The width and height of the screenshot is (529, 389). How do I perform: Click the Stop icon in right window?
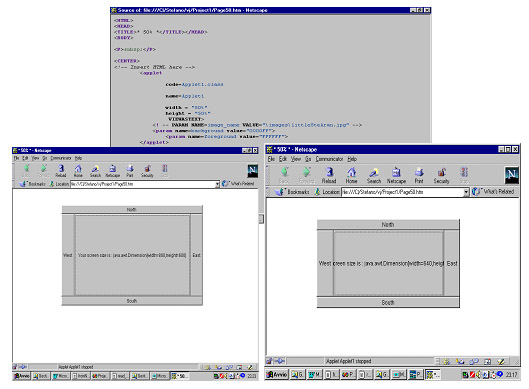tap(464, 176)
